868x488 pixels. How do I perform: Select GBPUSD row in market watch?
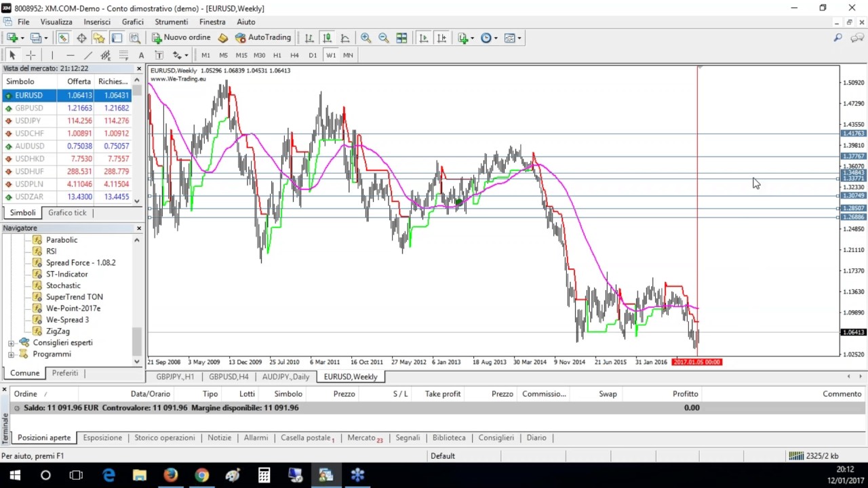(x=66, y=108)
